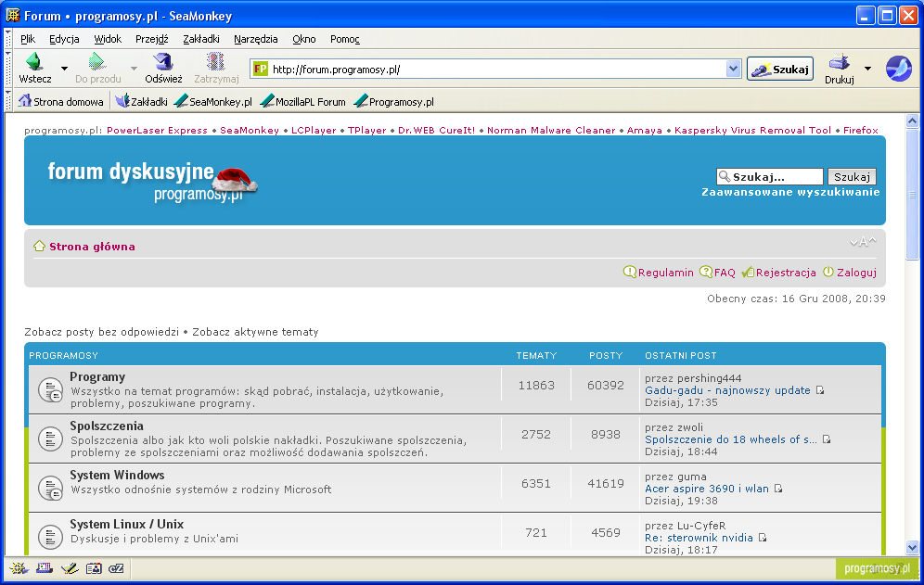Open MozillaPL Forum bookmark
The width and height of the screenshot is (924, 585).
[303, 101]
